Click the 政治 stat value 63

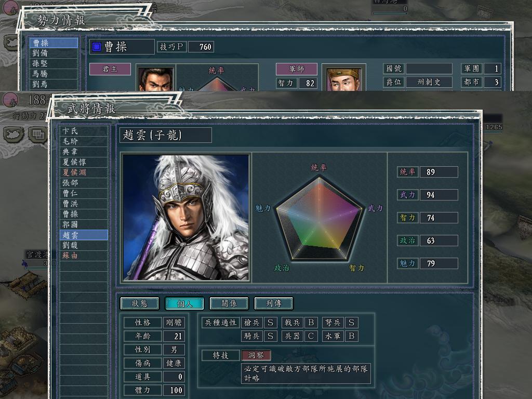tap(438, 241)
